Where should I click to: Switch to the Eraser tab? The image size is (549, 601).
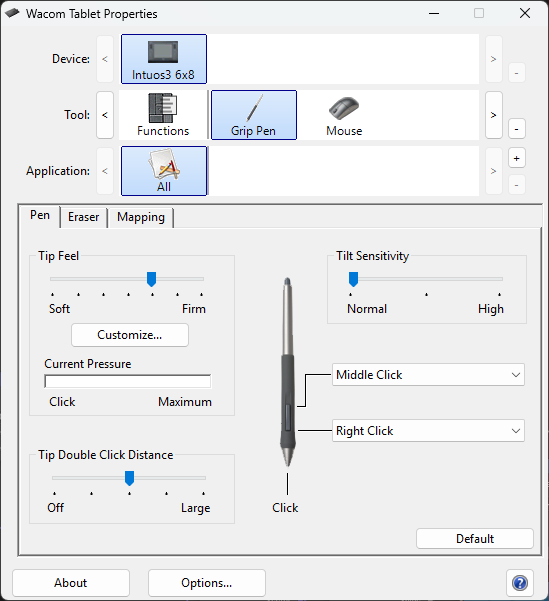tap(84, 217)
